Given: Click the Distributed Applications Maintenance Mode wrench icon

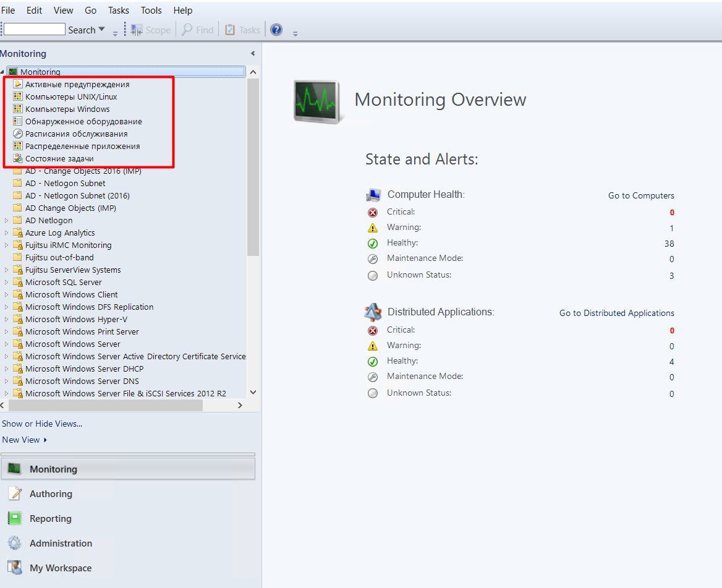Looking at the screenshot, I should coord(373,377).
